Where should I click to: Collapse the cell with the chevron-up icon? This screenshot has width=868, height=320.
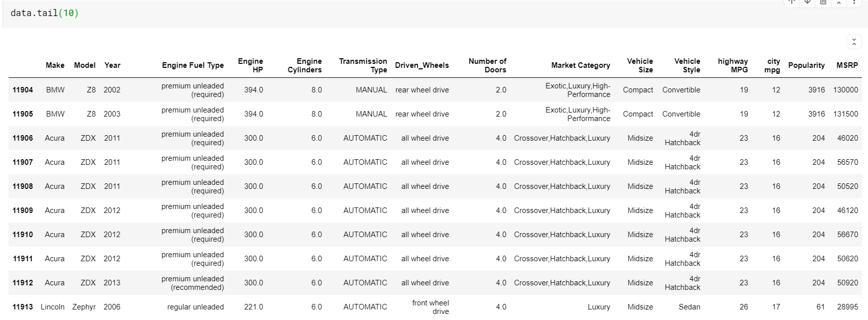[839, 3]
